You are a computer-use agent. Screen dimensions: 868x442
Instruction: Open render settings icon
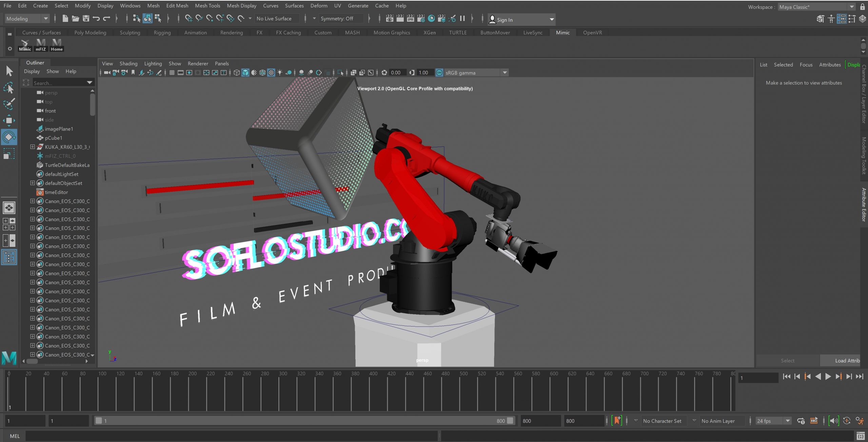click(x=421, y=19)
